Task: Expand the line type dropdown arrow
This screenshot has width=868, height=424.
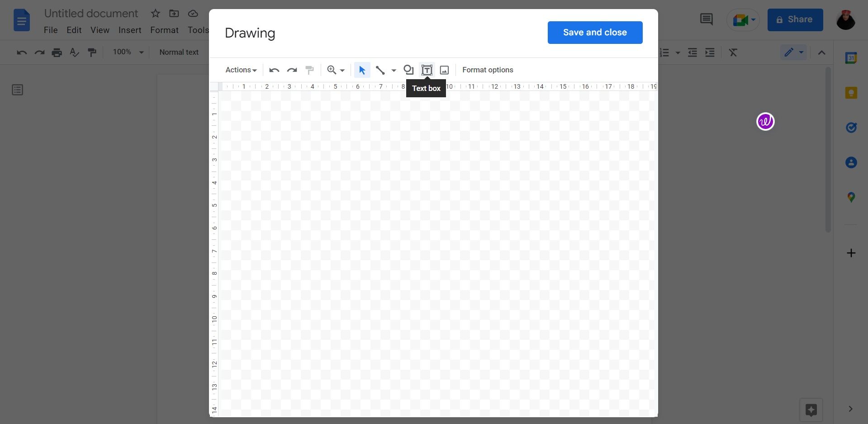Action: [x=394, y=71]
